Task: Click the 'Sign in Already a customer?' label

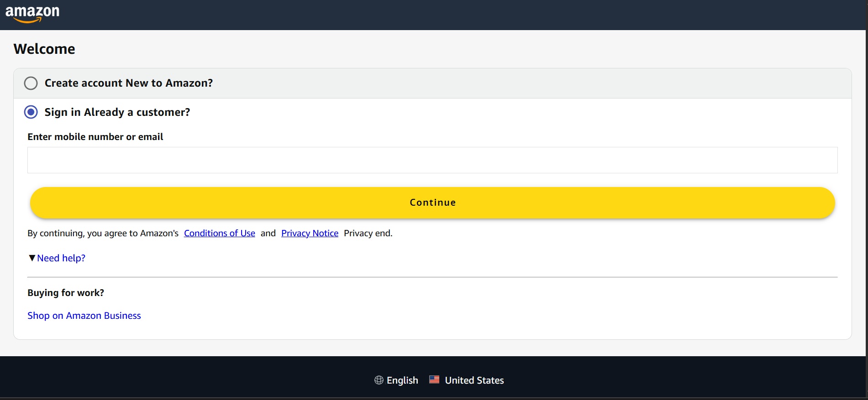Action: 117,112
